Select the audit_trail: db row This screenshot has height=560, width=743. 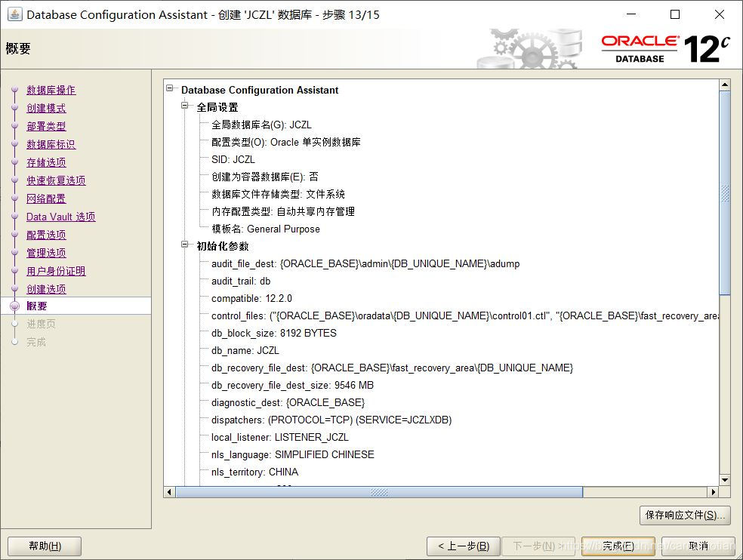[241, 281]
